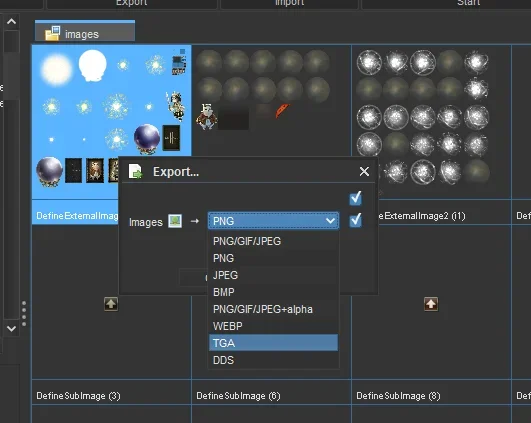Click the DefineExternalImage2 (i1) label
The width and height of the screenshot is (531, 423).
[x=422, y=216]
